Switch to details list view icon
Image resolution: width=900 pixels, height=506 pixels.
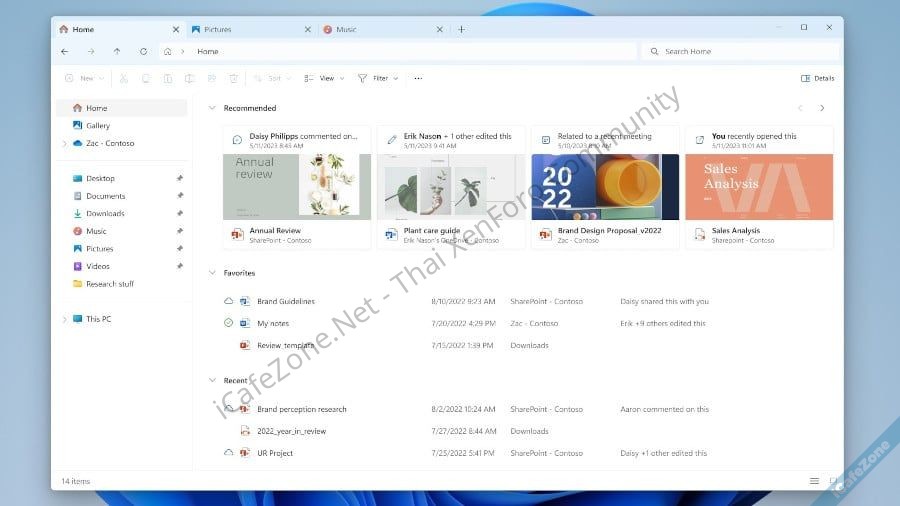click(814, 481)
